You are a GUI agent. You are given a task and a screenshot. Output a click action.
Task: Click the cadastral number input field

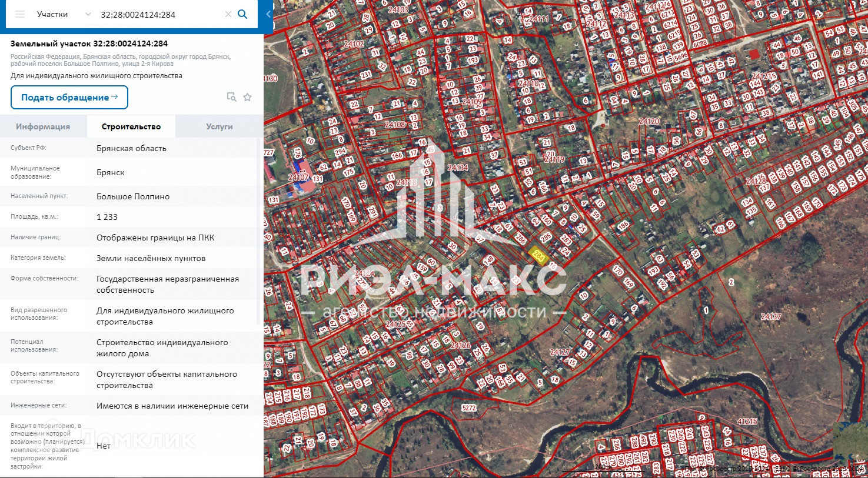pos(159,14)
